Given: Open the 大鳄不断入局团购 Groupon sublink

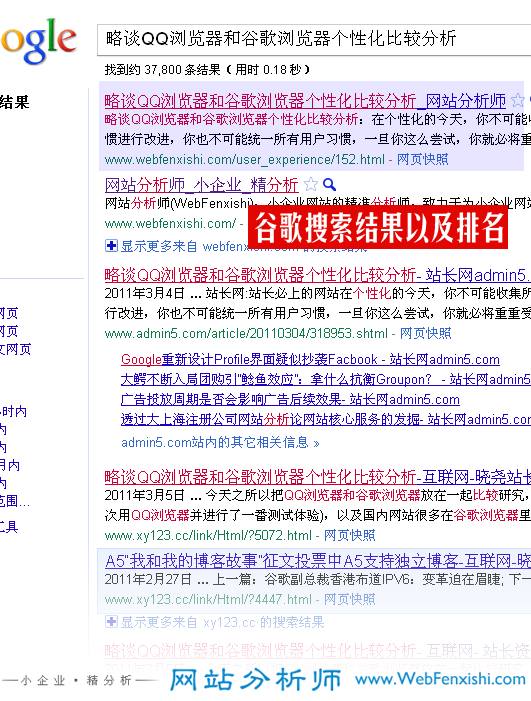Looking at the screenshot, I should [x=326, y=379].
